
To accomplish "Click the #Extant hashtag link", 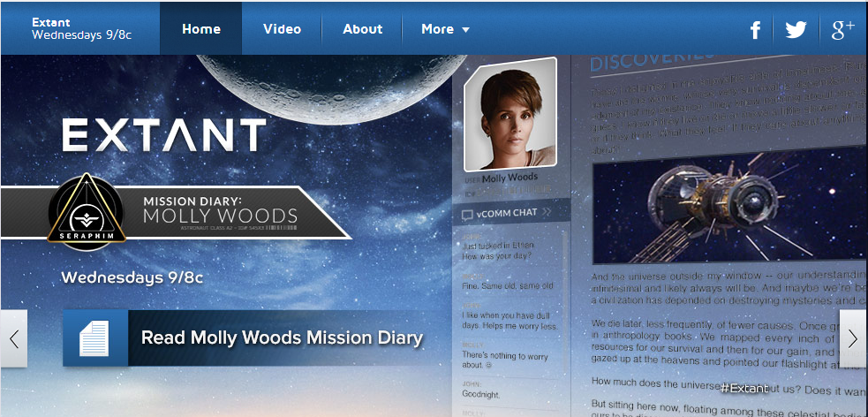I will 743,388.
